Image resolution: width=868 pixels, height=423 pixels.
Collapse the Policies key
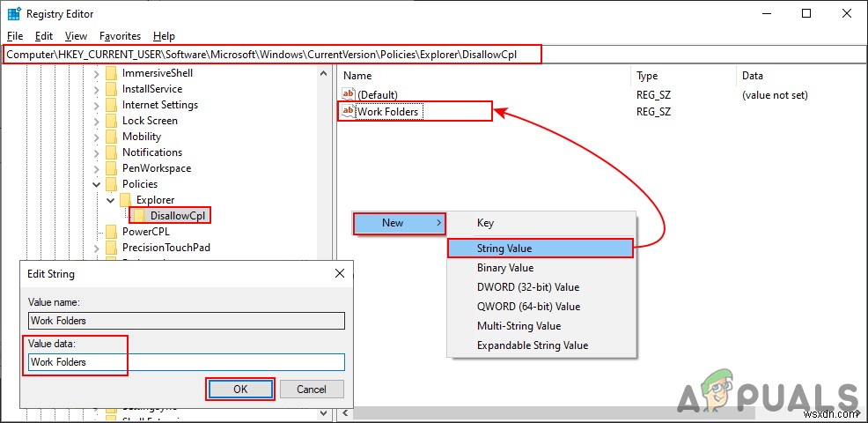click(x=96, y=184)
